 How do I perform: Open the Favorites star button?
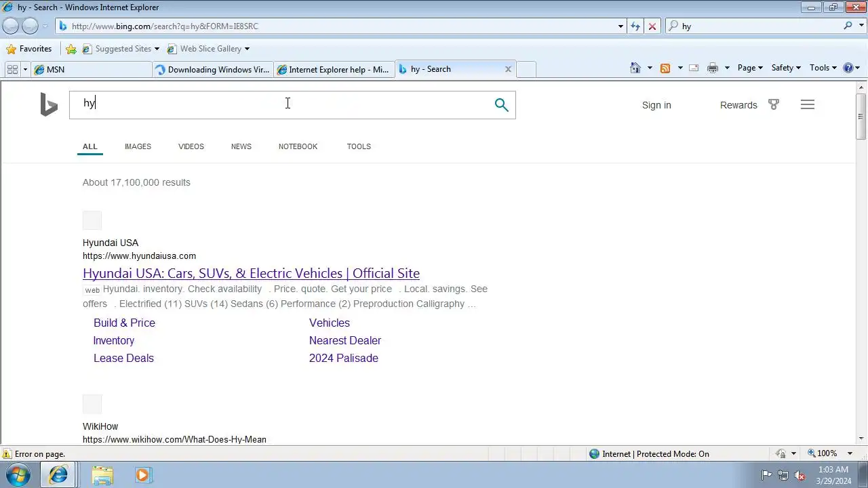click(29, 49)
